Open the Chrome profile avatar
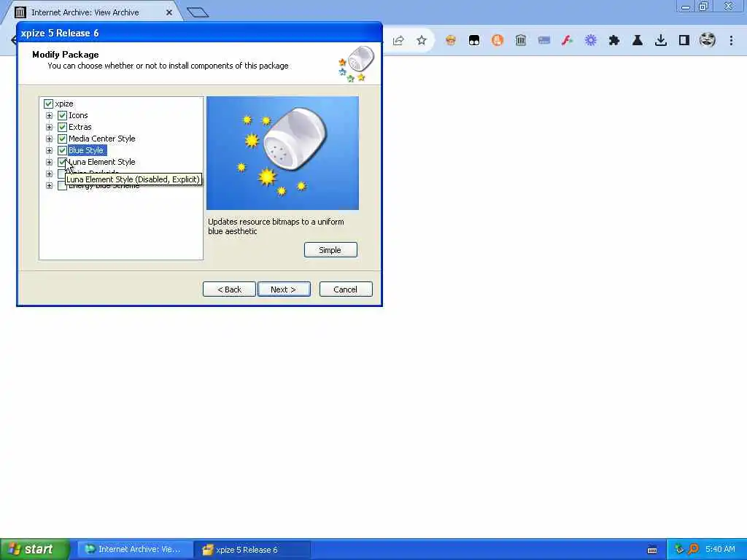 pos(708,40)
